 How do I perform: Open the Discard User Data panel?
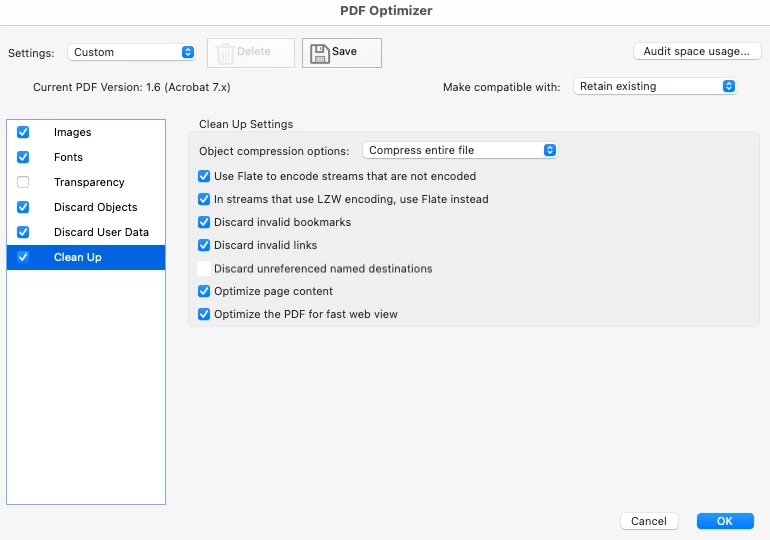(x=101, y=232)
